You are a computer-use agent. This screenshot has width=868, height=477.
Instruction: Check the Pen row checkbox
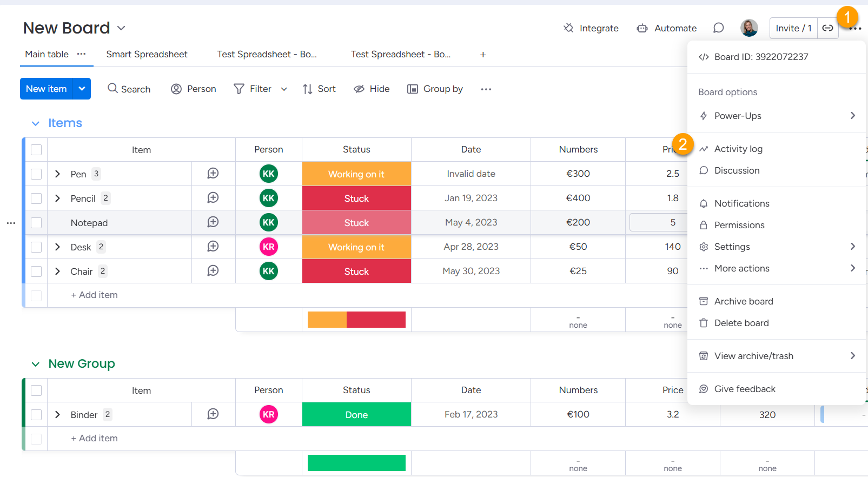coord(36,174)
